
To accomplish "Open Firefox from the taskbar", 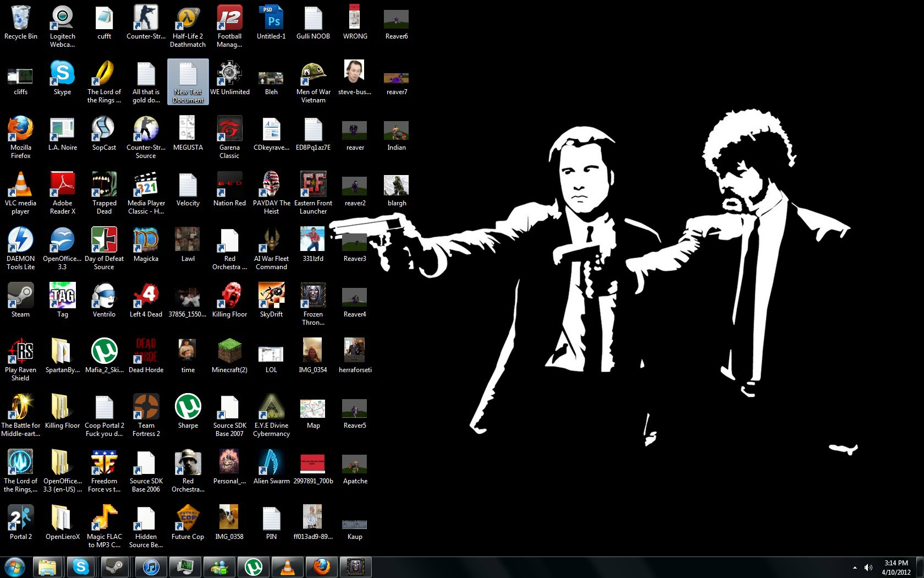I will (x=321, y=567).
